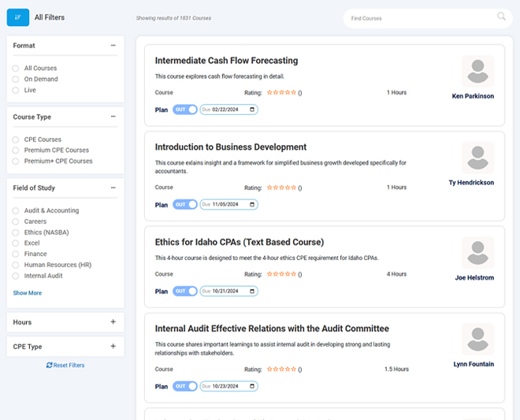Select the On Demand format option

[16, 80]
